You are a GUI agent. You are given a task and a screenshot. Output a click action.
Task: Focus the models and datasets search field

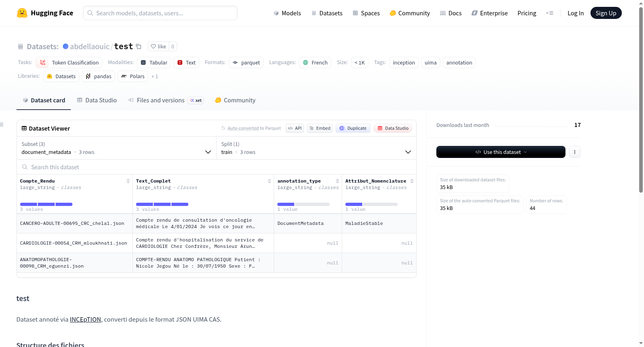click(160, 13)
